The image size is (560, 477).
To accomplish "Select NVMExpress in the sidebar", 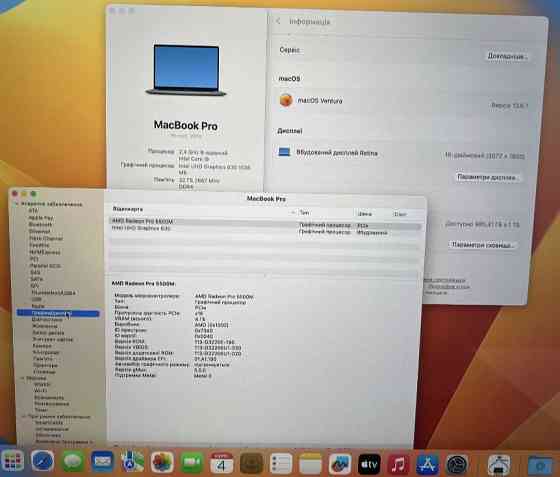I will [45, 252].
